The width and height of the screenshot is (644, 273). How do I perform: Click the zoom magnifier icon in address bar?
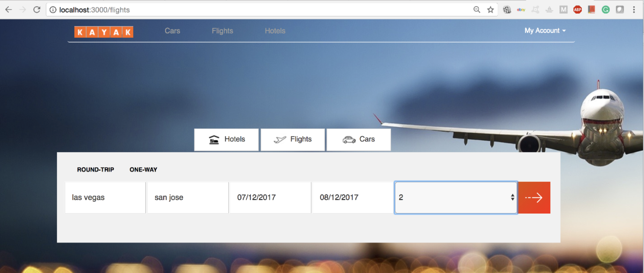[477, 10]
